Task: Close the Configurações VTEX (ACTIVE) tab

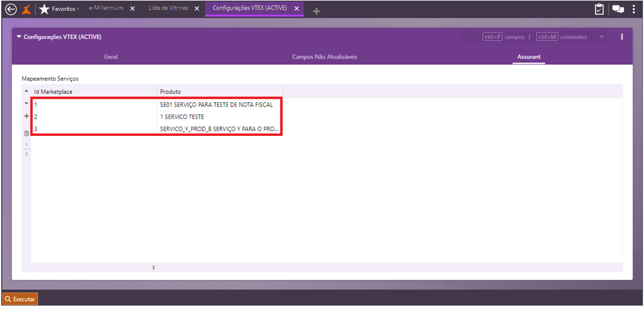Action: [296, 9]
